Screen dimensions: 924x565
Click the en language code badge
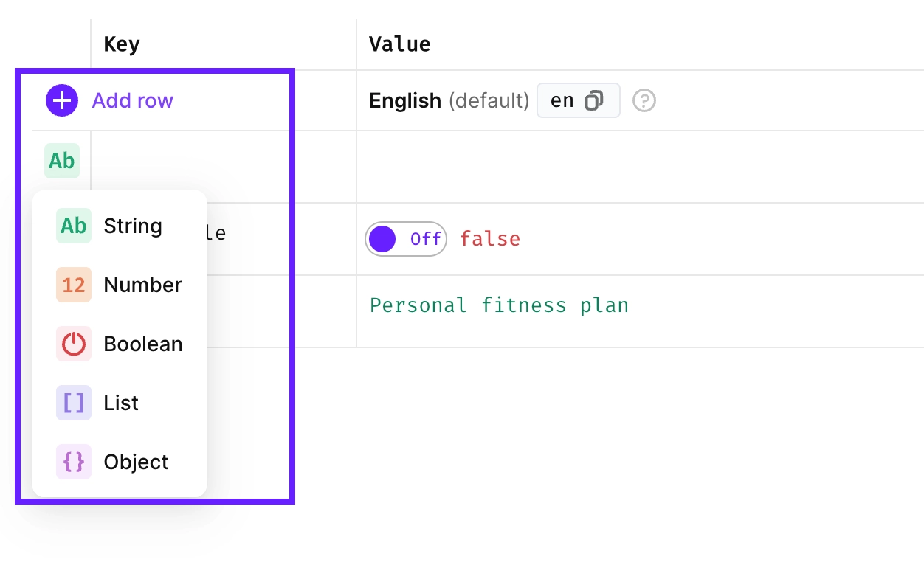(562, 100)
